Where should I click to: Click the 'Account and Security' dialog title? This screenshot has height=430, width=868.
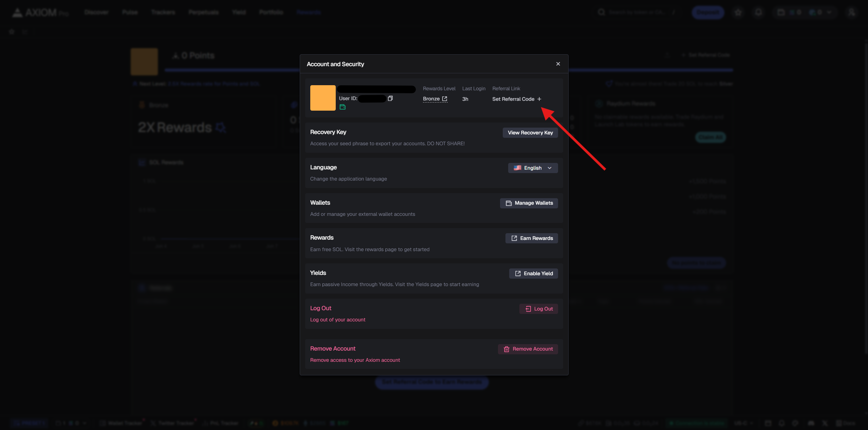point(335,64)
